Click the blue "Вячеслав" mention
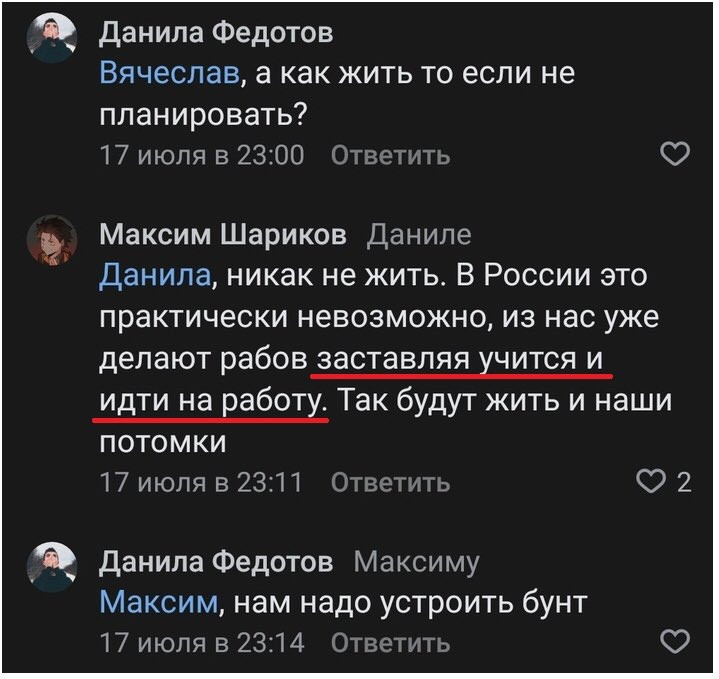 [168, 73]
